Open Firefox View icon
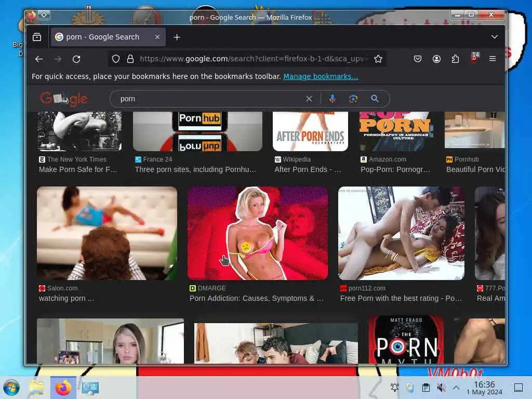The image size is (532, 399). pos(37,37)
